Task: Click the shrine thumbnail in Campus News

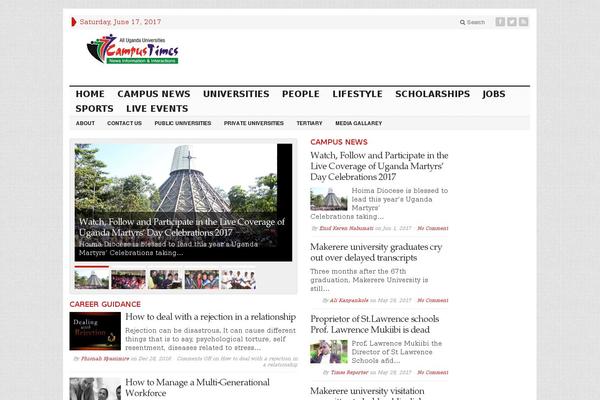Action: [329, 199]
